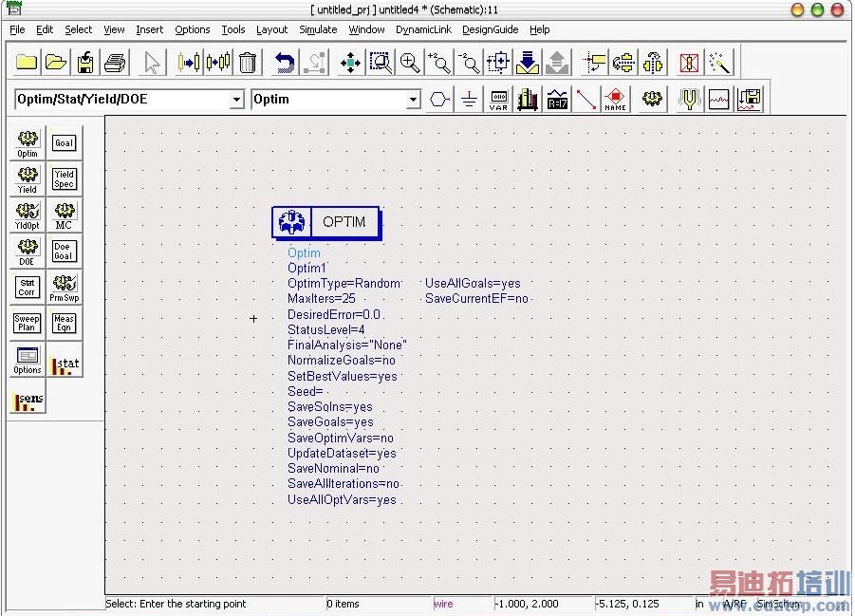
Task: Insert wire/pin label NAME icon
Action: click(615, 100)
